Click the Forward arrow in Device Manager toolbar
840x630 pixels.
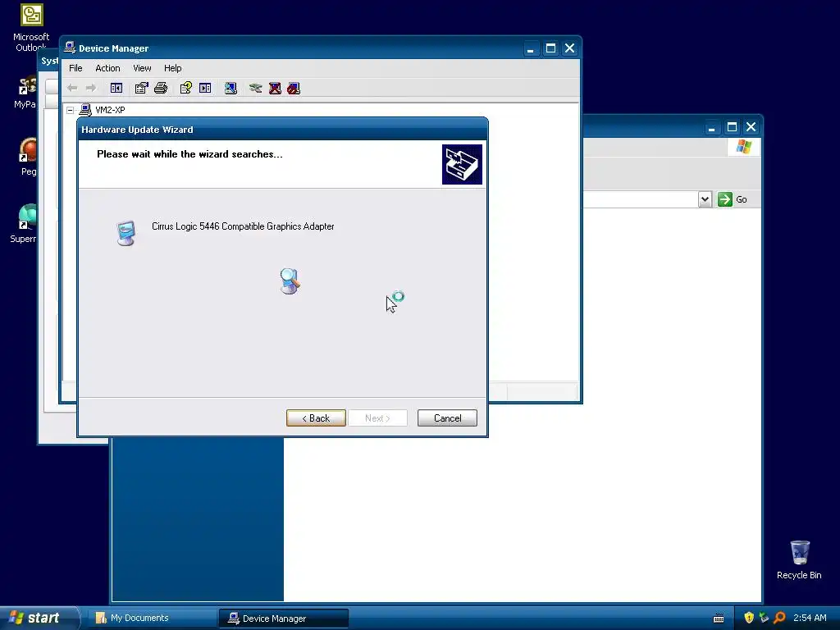[x=91, y=88]
